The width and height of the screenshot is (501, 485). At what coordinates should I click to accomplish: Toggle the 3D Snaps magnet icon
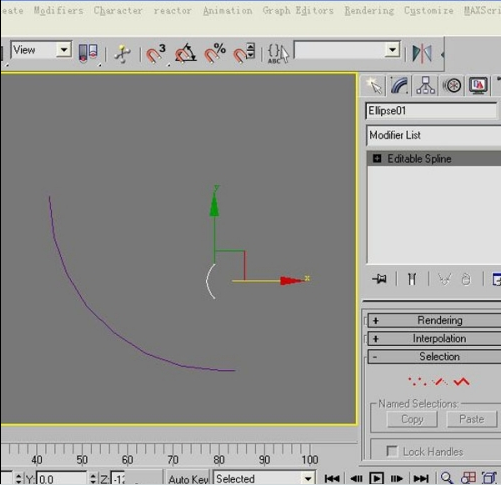click(x=156, y=54)
